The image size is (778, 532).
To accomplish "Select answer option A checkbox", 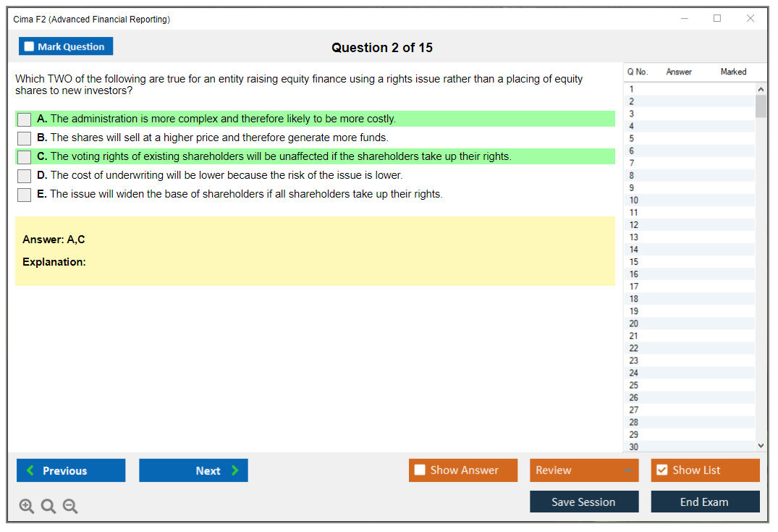I will pos(25,119).
